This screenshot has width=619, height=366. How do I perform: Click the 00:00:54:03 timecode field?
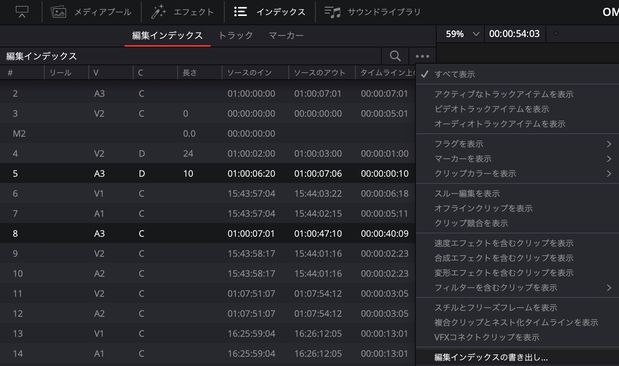tap(514, 34)
